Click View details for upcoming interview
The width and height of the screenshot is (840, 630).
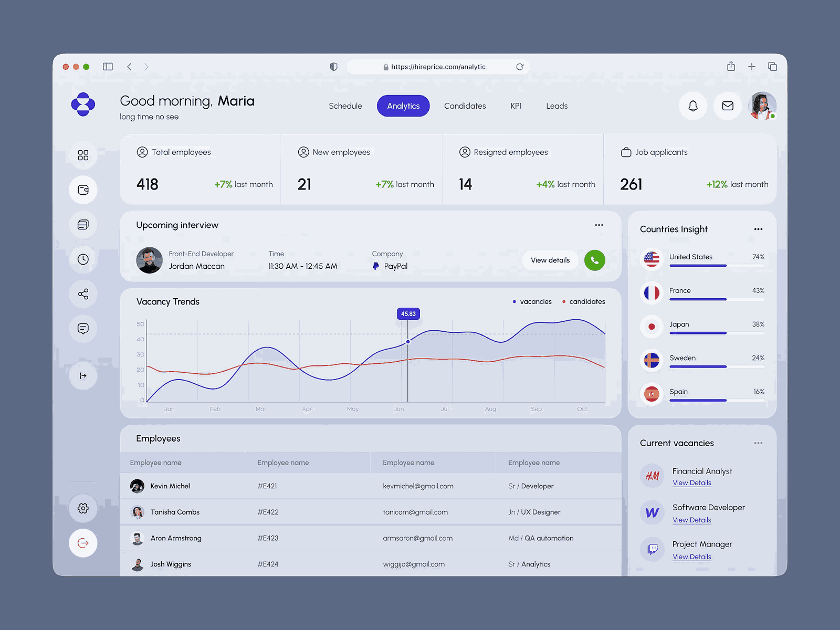tap(550, 260)
